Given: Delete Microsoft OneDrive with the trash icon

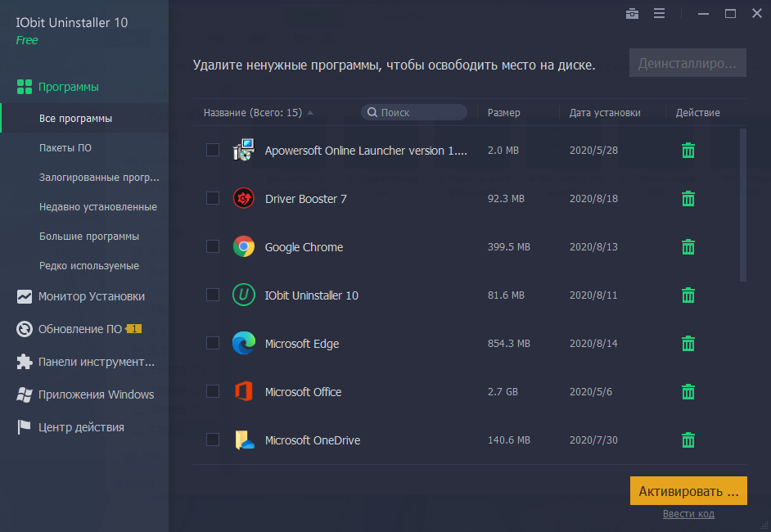Looking at the screenshot, I should (x=688, y=440).
